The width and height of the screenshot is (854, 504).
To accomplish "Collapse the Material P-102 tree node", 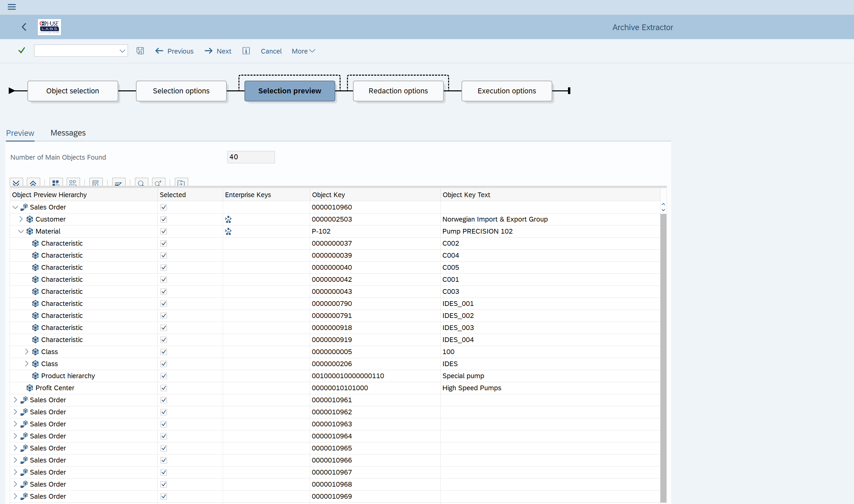I will (22, 231).
